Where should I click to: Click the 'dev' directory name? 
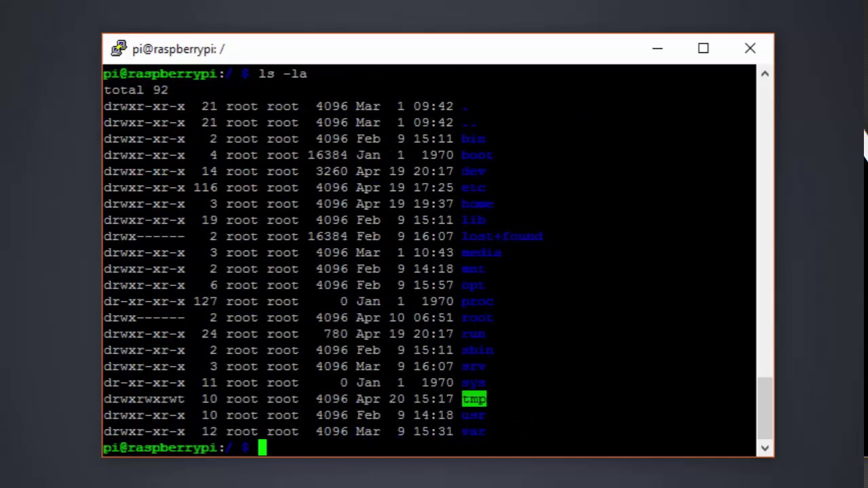(473, 171)
